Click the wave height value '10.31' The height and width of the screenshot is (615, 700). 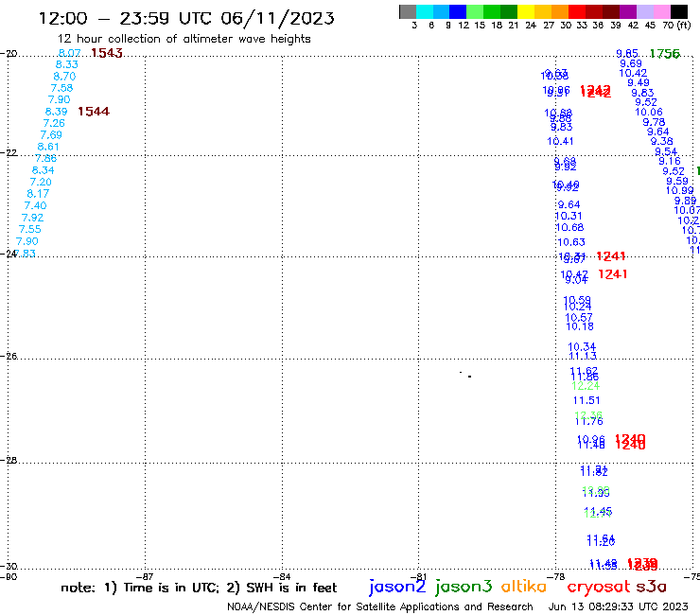tap(569, 216)
